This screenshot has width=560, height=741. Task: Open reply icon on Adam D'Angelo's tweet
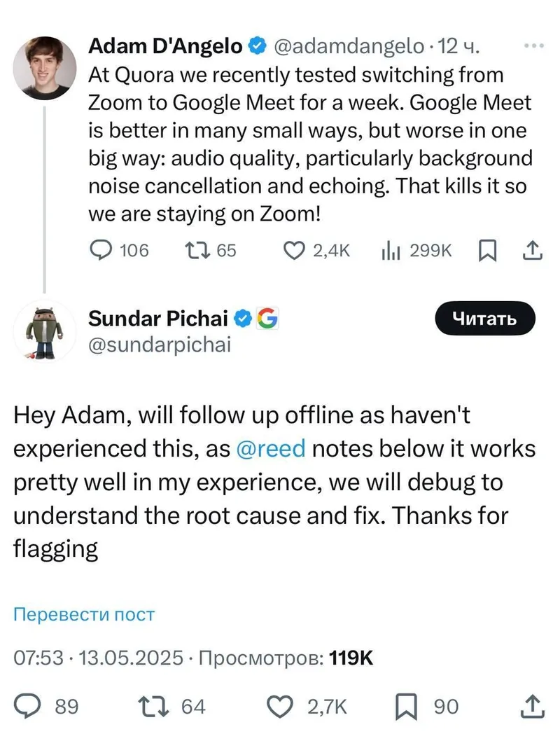(x=103, y=250)
